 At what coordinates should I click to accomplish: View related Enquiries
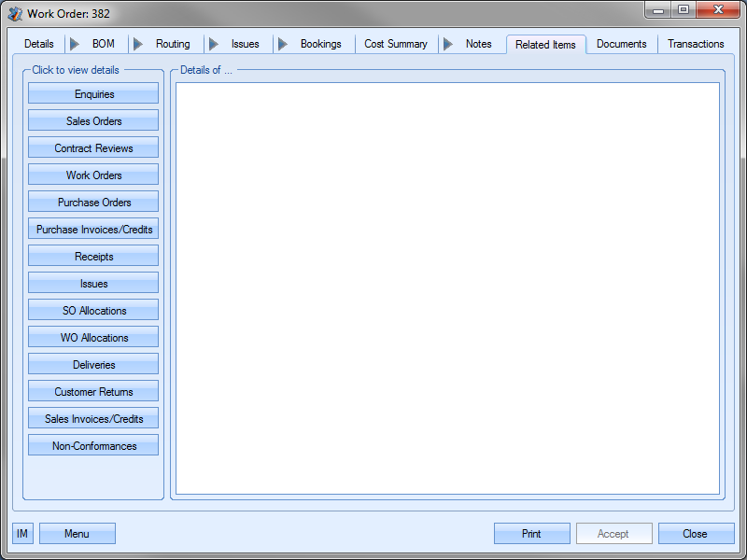click(x=93, y=94)
